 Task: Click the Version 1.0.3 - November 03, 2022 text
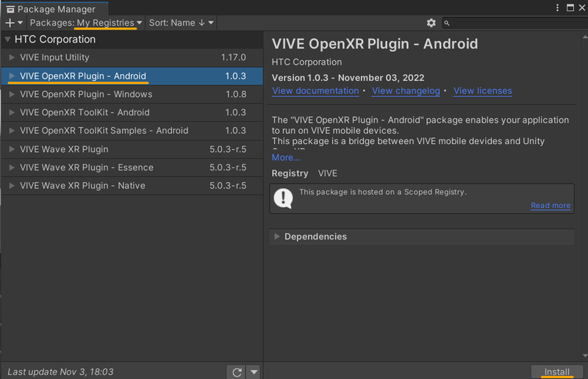pos(348,78)
